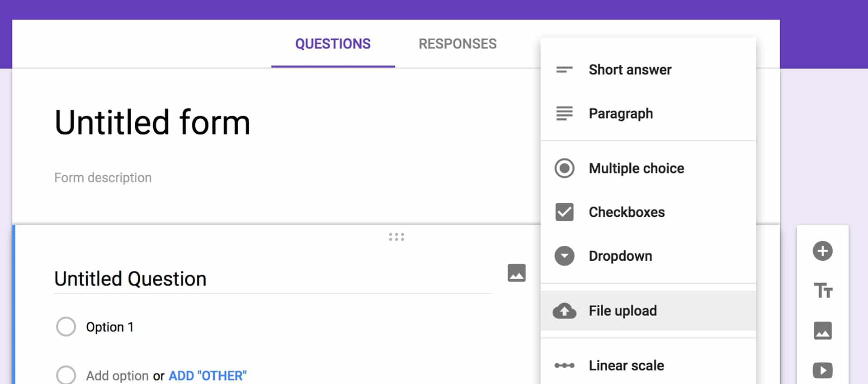Choose Paragraph question type

point(648,113)
